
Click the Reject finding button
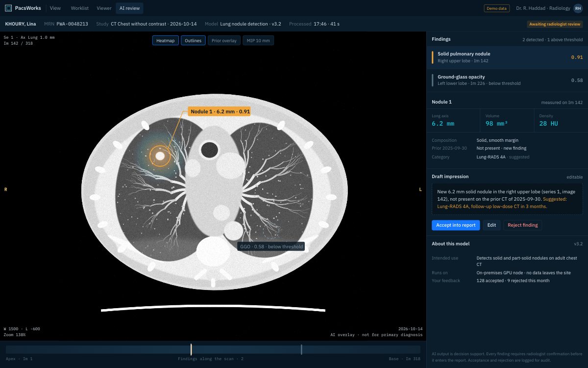click(x=522, y=225)
